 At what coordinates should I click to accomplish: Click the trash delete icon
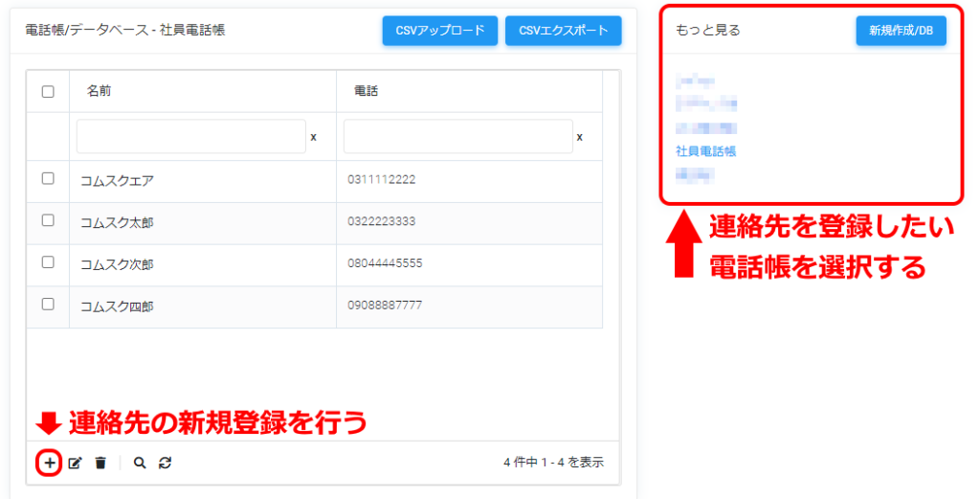(x=100, y=463)
